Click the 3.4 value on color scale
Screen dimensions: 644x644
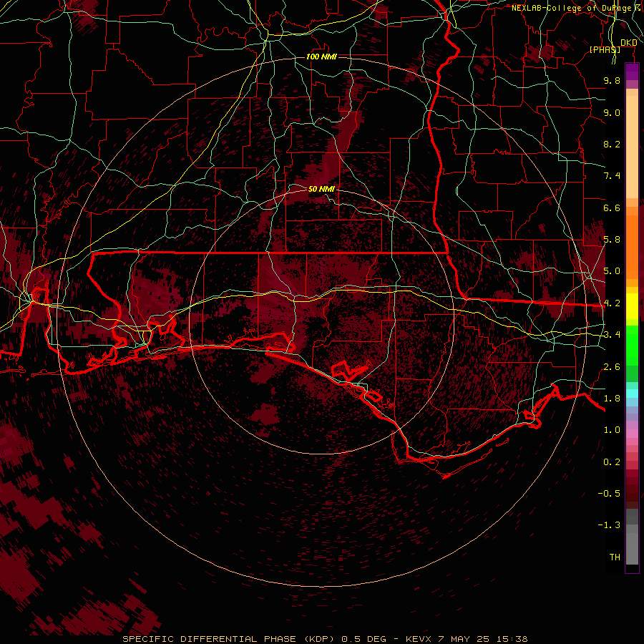(x=612, y=335)
